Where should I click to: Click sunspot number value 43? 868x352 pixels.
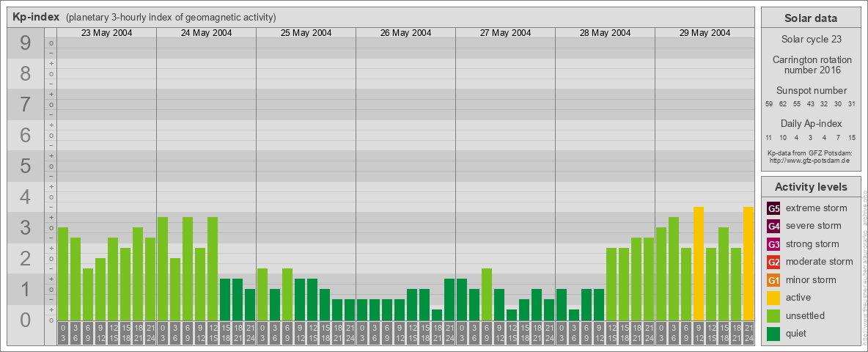point(810,104)
